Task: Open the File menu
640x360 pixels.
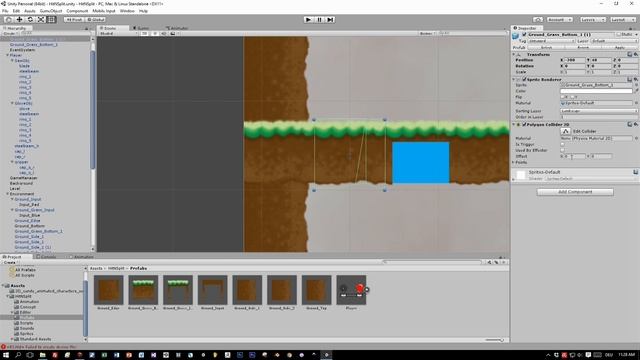Action: point(5,11)
